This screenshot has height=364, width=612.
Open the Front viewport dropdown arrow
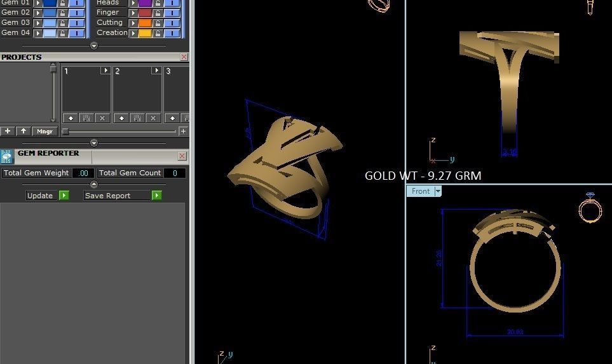(438, 191)
